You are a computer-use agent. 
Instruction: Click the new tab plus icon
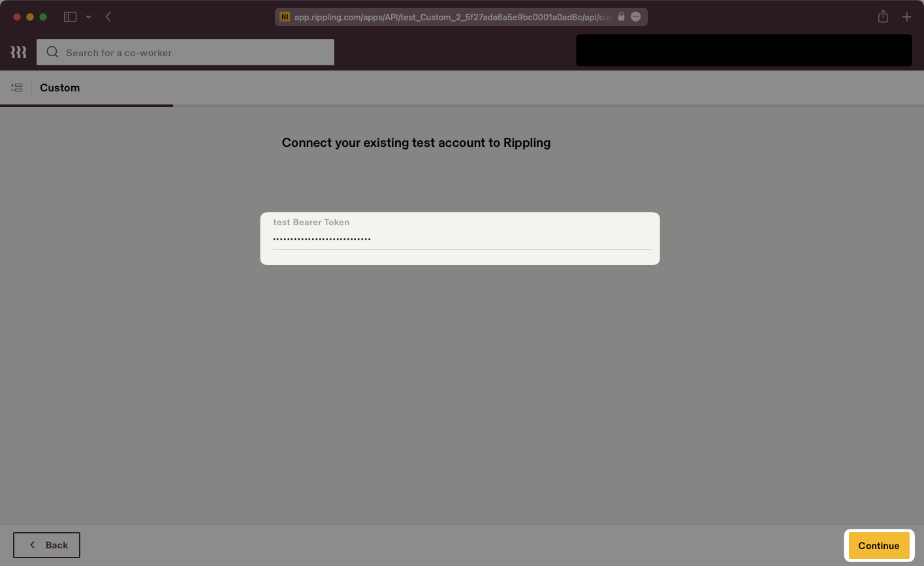click(906, 16)
